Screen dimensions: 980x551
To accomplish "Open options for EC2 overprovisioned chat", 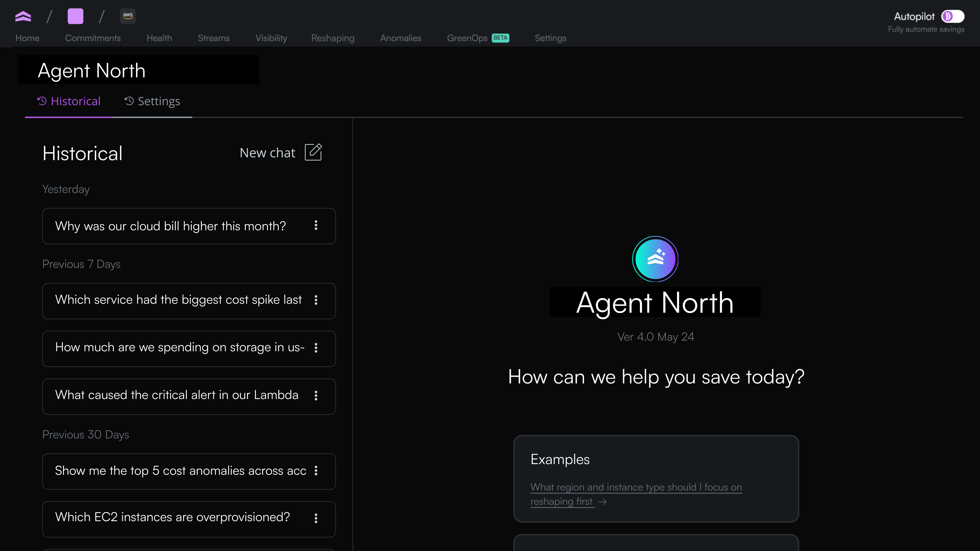I will (x=316, y=518).
